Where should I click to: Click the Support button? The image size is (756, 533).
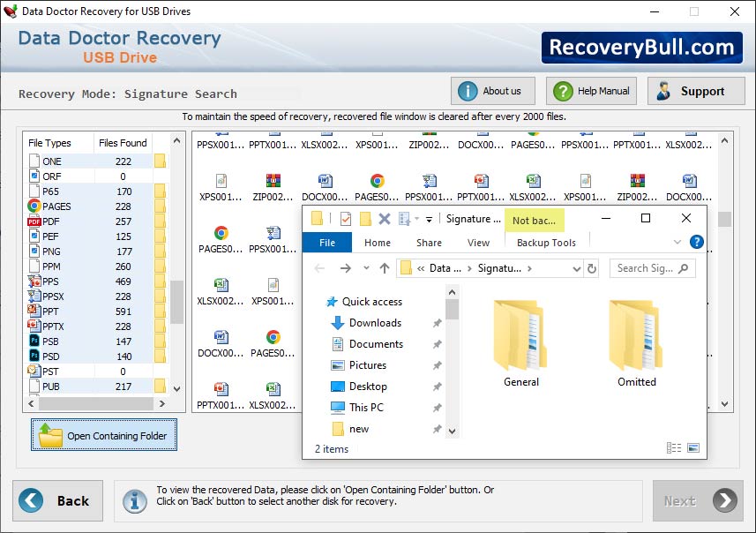click(x=696, y=91)
